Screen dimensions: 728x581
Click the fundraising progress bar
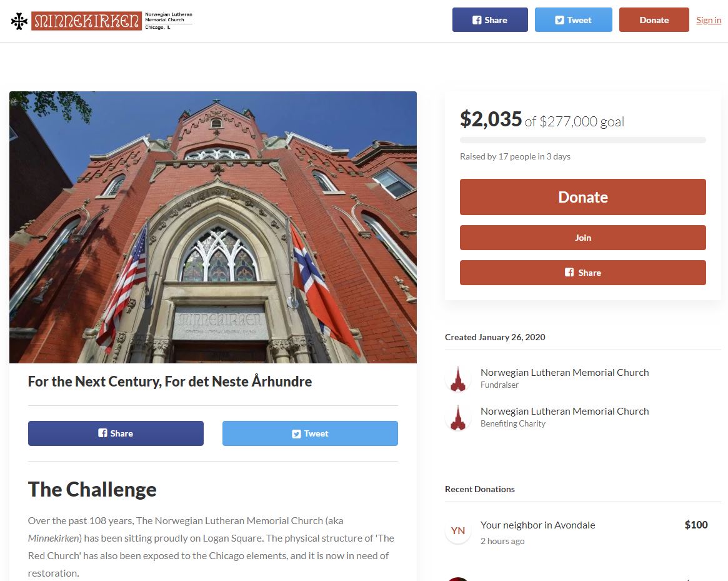point(582,140)
